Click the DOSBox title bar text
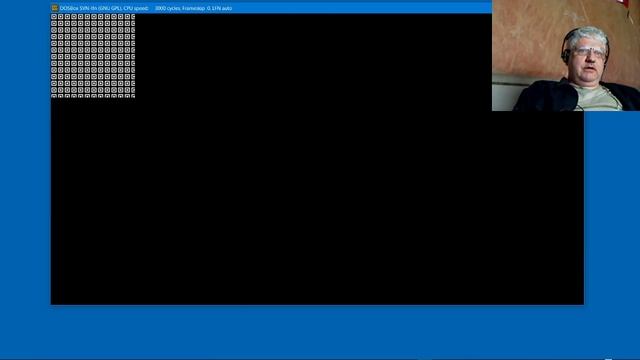The image size is (640, 360). (146, 8)
